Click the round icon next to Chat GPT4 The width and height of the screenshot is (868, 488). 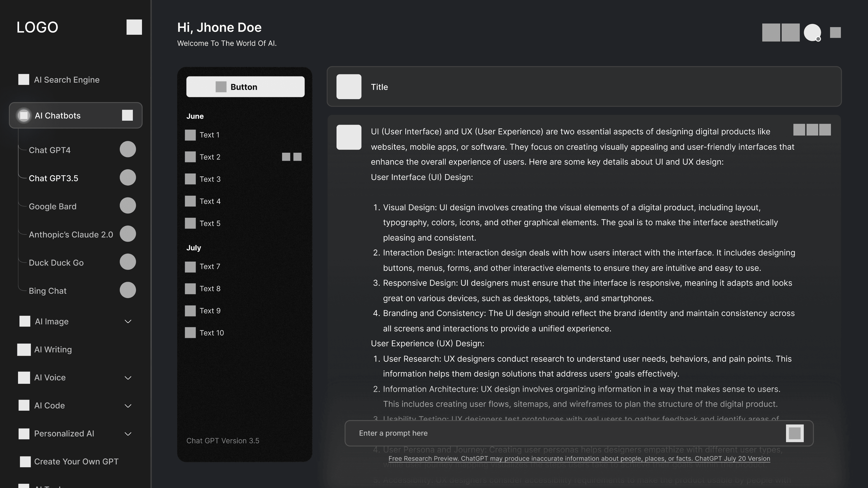point(128,149)
